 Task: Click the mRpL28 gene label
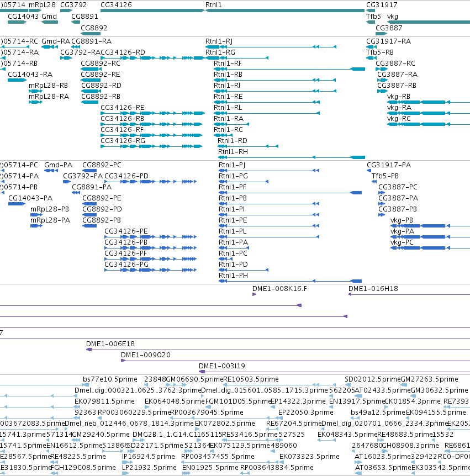pos(42,5)
